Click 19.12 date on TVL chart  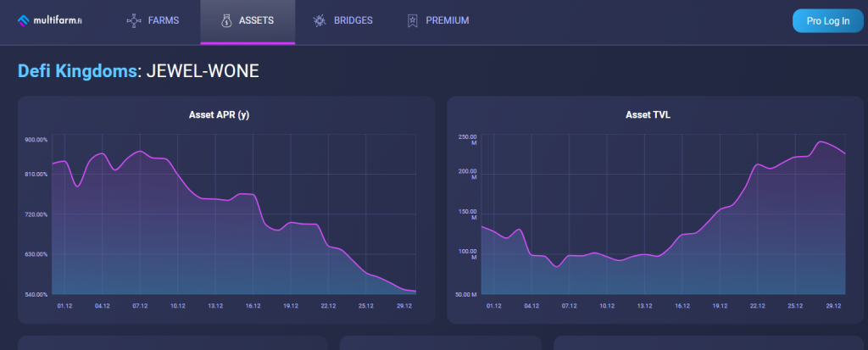721,306
